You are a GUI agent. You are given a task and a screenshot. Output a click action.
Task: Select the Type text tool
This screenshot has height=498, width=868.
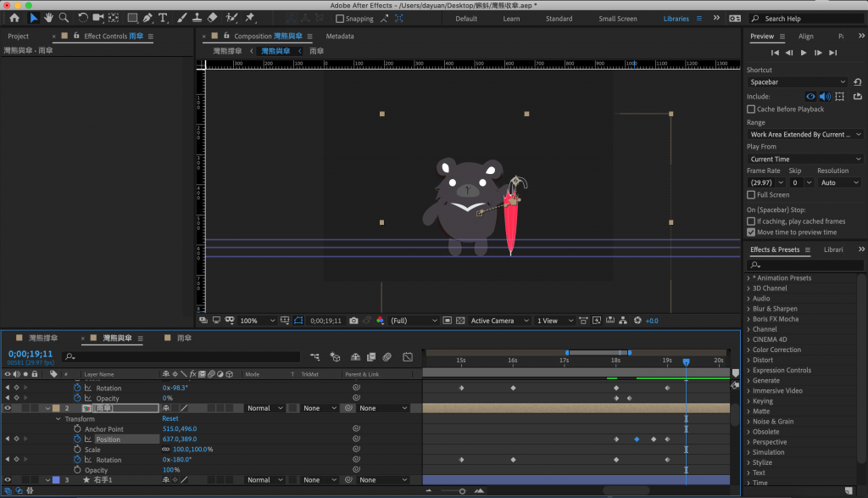(163, 18)
